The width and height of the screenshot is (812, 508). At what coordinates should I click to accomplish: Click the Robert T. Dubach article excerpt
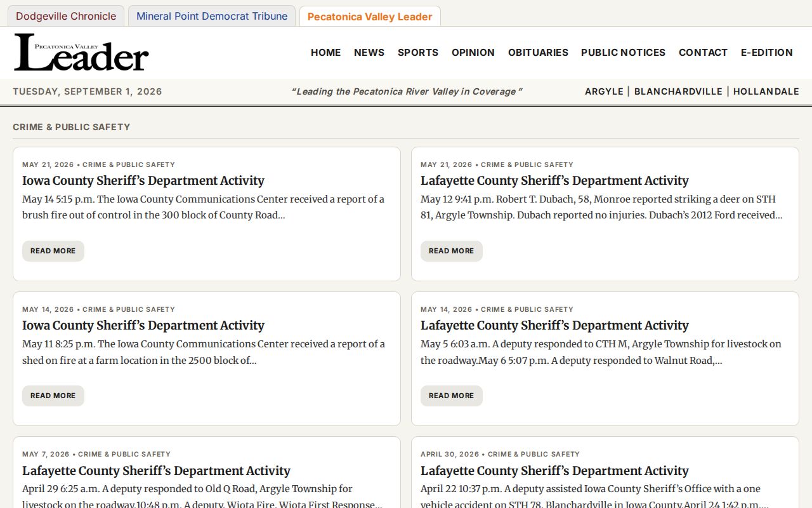[602, 207]
